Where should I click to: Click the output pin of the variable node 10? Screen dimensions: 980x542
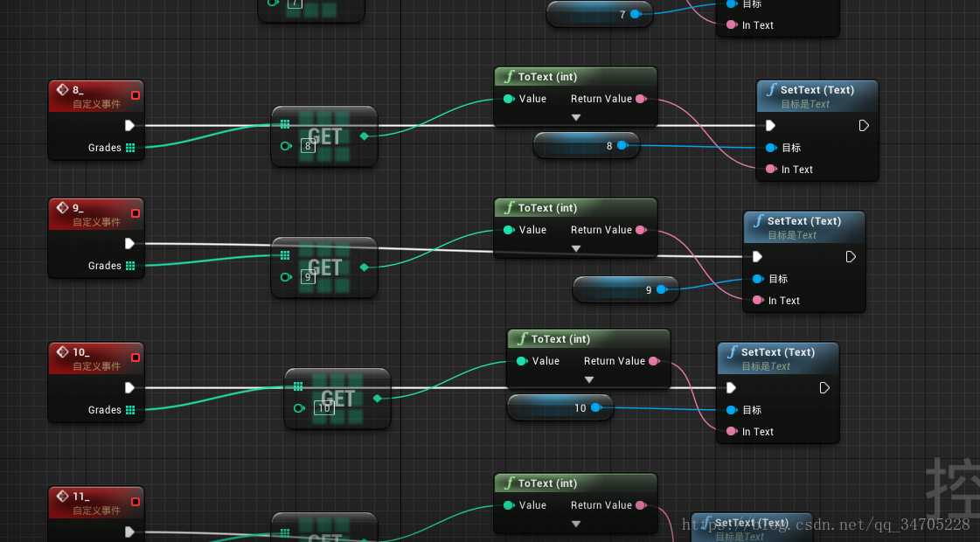click(595, 407)
